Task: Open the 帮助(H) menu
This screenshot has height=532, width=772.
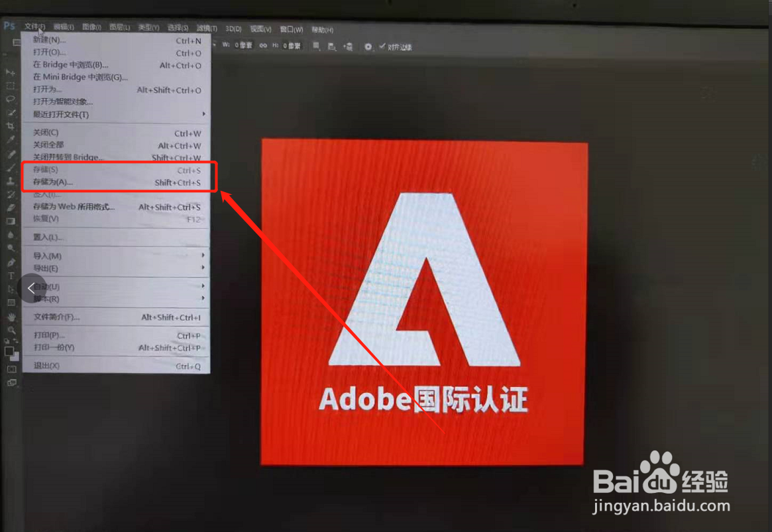Action: pyautogui.click(x=323, y=30)
